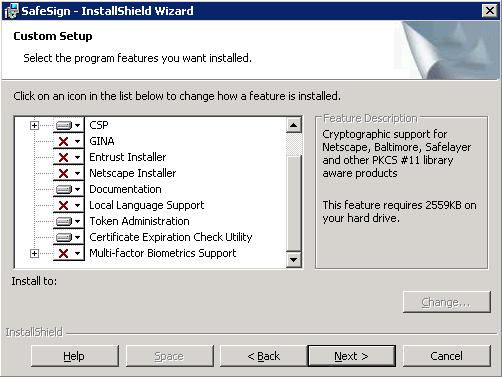Open the install dropdown arrow for CSP

[x=77, y=126]
